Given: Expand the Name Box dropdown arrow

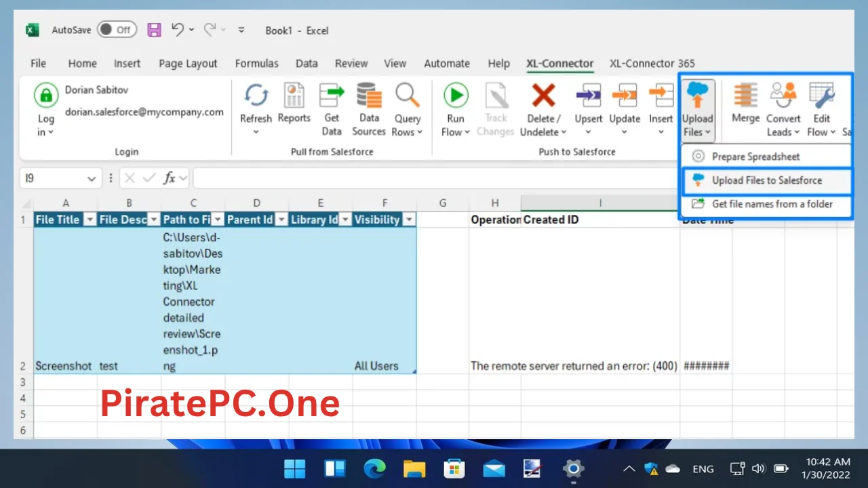Looking at the screenshot, I should click(x=92, y=178).
